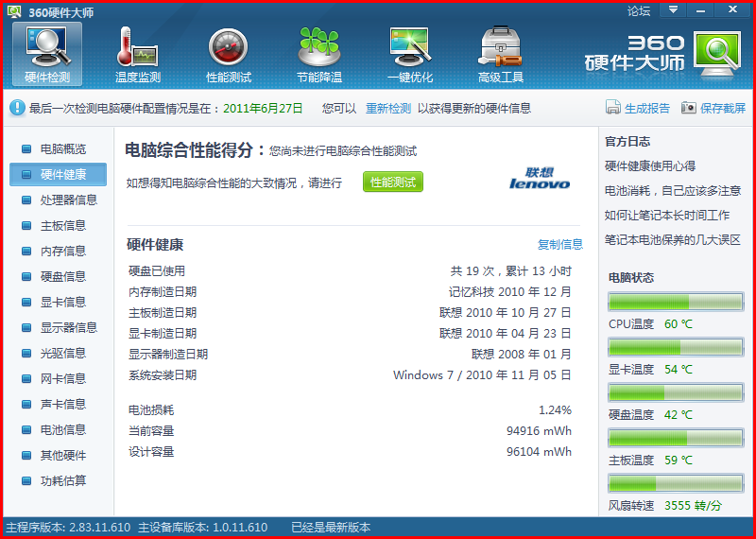
Task: Open the 论坛 forum link
Action: pyautogui.click(x=639, y=10)
